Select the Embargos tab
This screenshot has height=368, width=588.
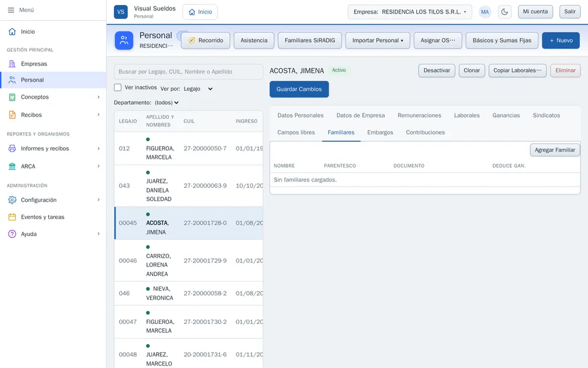pos(380,132)
